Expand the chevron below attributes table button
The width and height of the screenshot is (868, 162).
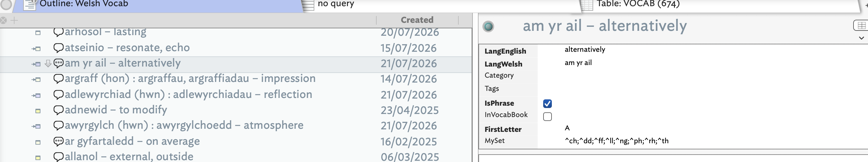[x=861, y=38]
